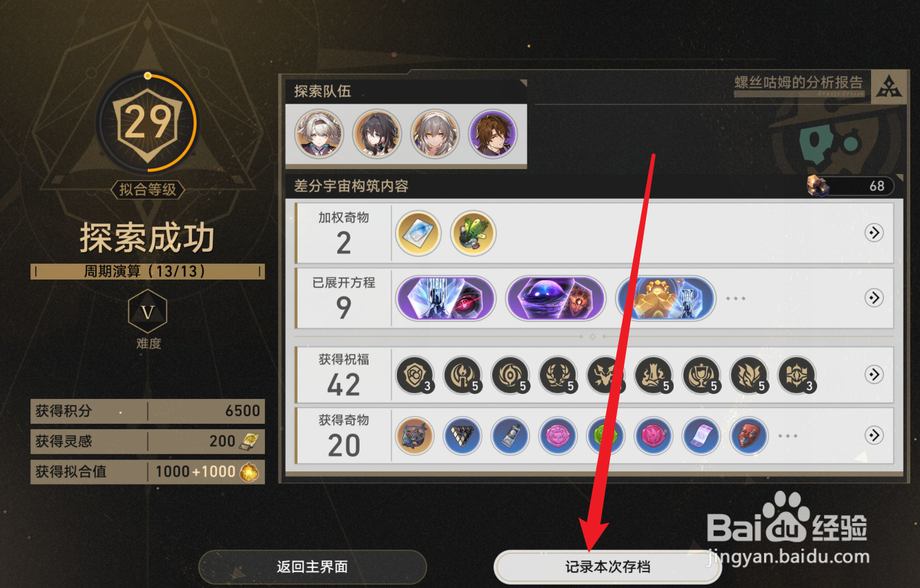Click the difficulty V hexagon badge
The image size is (920, 588).
pyautogui.click(x=148, y=313)
